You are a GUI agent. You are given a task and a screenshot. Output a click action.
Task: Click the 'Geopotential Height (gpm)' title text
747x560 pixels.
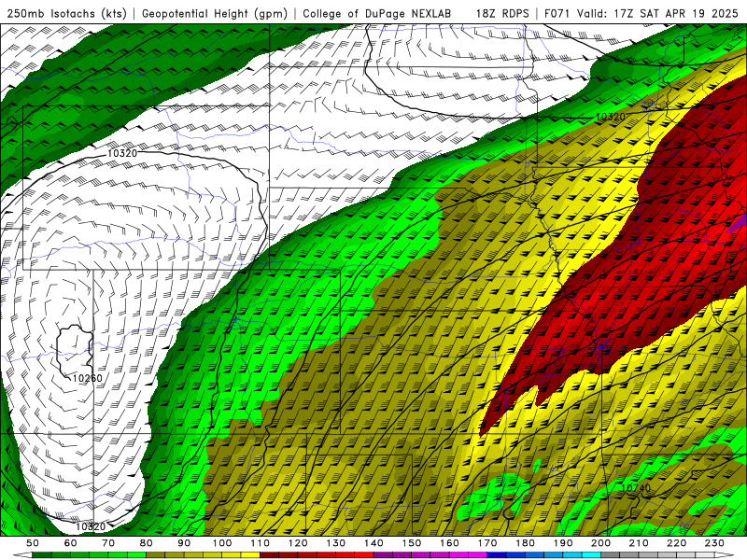coord(215,14)
